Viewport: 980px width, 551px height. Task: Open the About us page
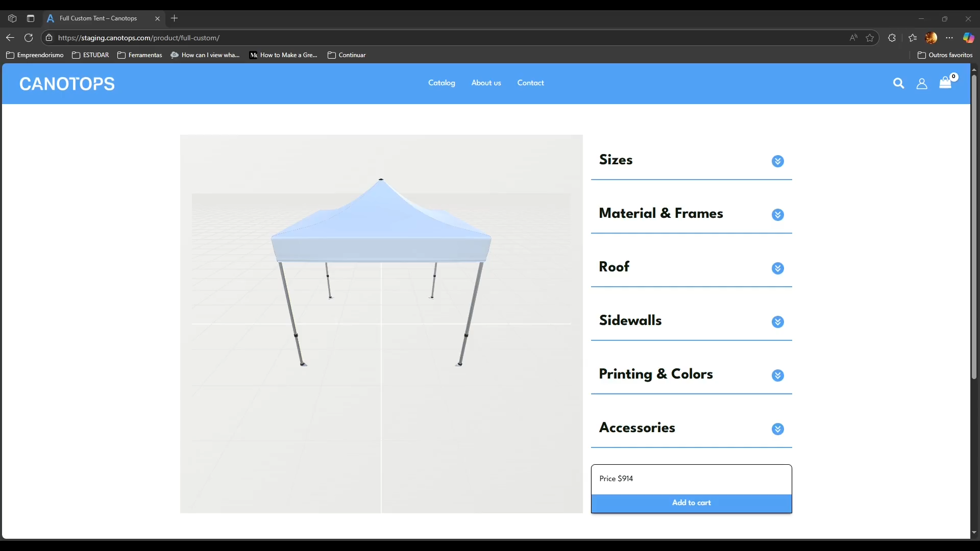486,83
